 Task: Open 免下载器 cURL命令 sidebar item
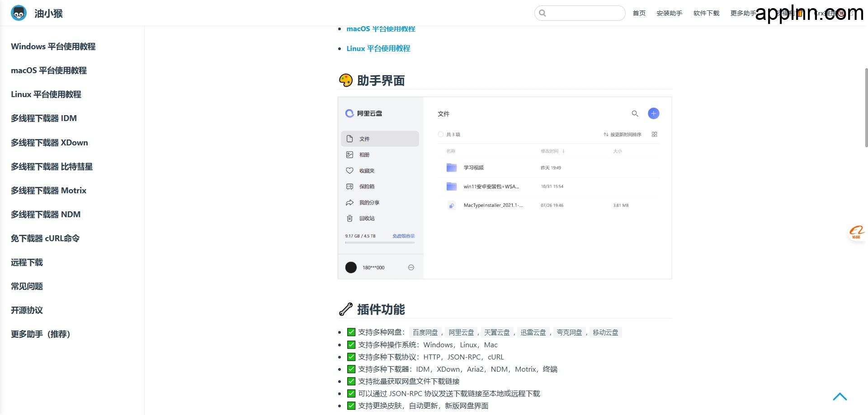[45, 238]
